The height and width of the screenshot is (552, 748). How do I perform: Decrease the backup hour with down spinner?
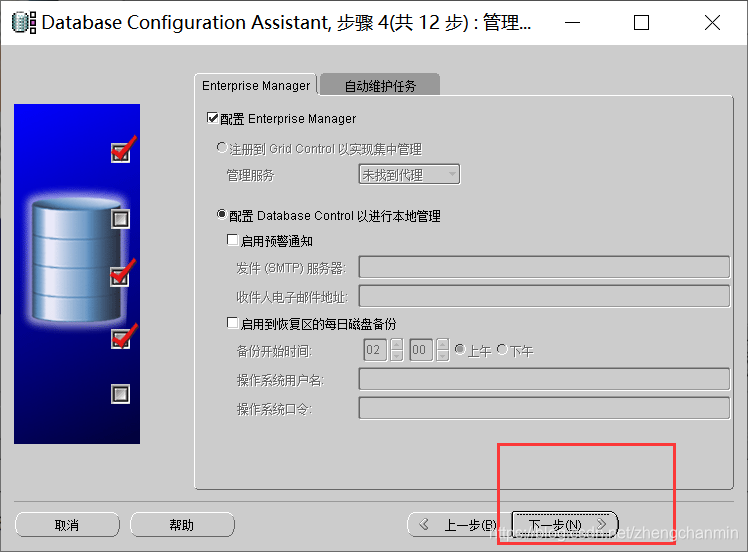(x=397, y=356)
